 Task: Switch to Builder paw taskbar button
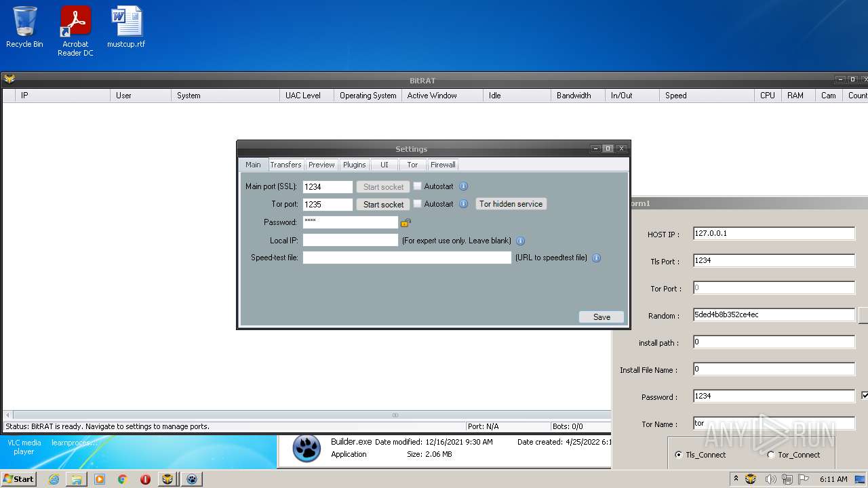pyautogui.click(x=192, y=479)
